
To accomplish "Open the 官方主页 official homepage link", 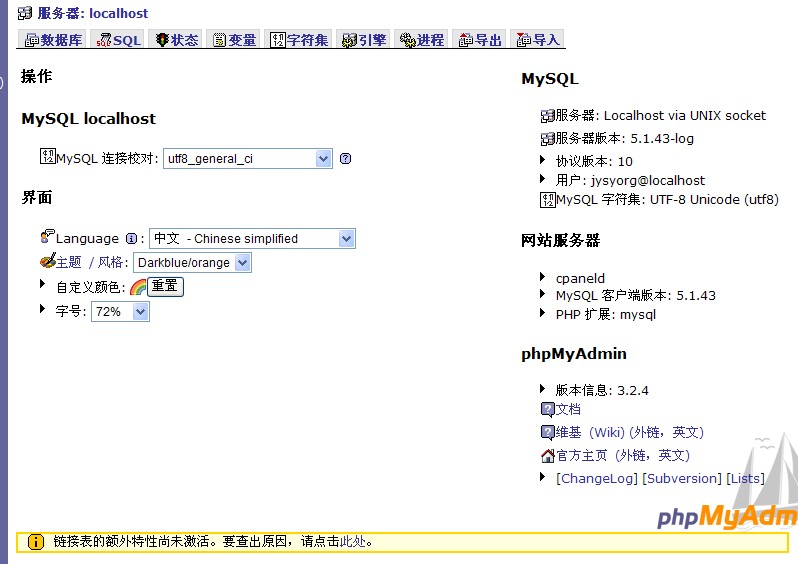I will tap(623, 456).
